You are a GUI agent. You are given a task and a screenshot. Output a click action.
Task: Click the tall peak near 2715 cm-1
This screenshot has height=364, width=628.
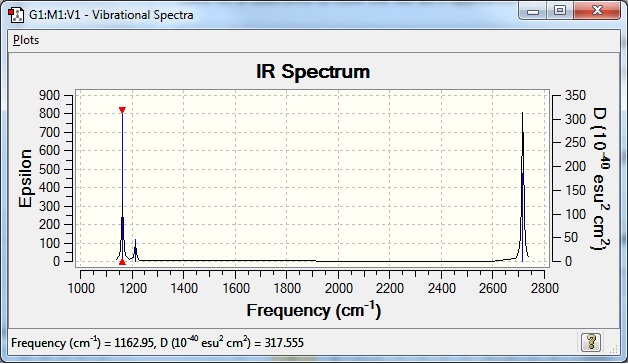click(523, 187)
